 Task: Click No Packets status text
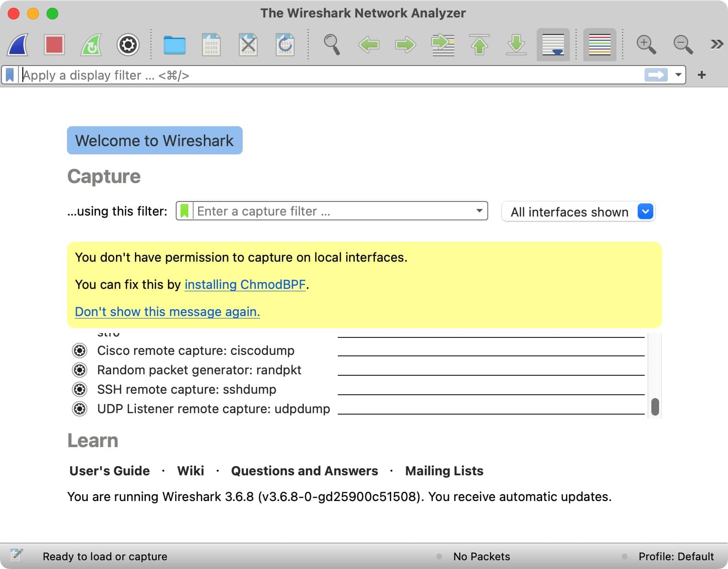tap(481, 556)
